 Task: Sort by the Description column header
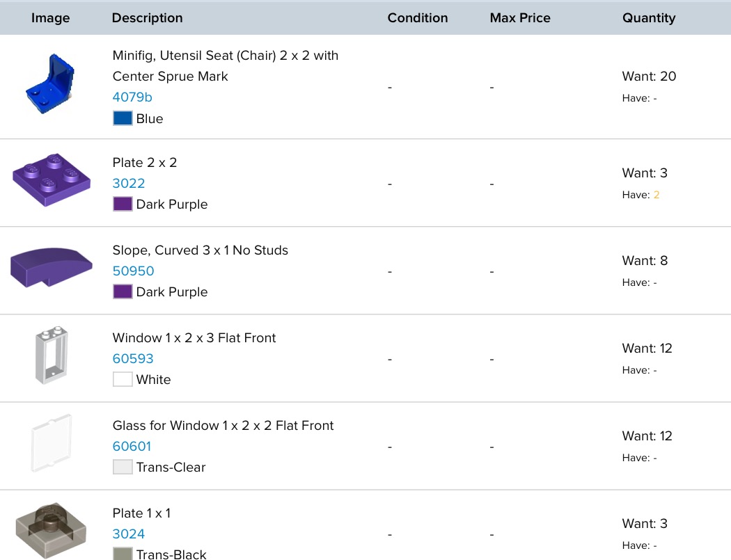(x=148, y=17)
